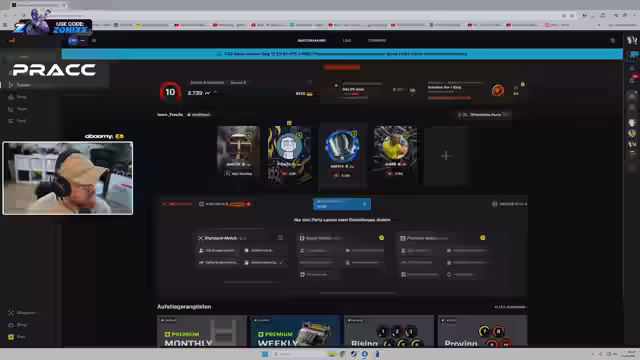Screen dimensions: 640x360
Task: Open the info icon on the Standard-Match card
Action: coord(280,238)
